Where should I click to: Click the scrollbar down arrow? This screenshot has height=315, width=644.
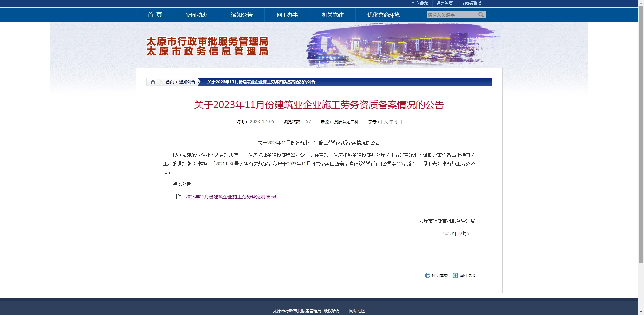[641, 312]
